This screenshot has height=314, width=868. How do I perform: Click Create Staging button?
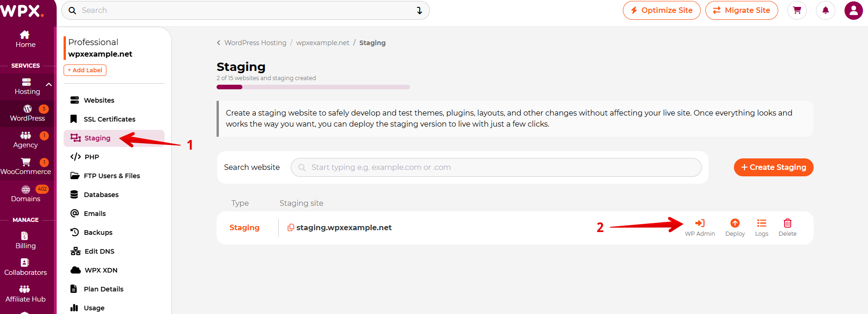pos(774,167)
